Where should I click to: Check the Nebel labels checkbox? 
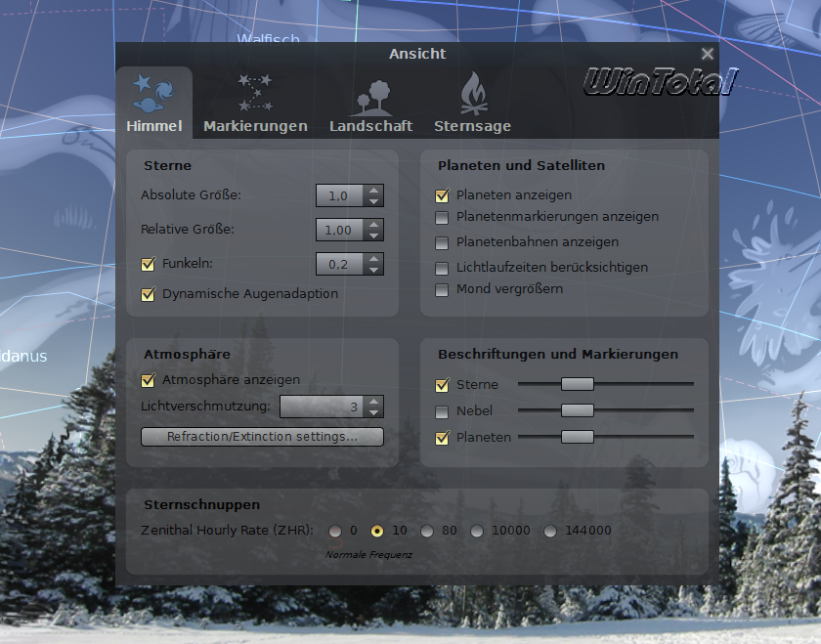click(442, 411)
